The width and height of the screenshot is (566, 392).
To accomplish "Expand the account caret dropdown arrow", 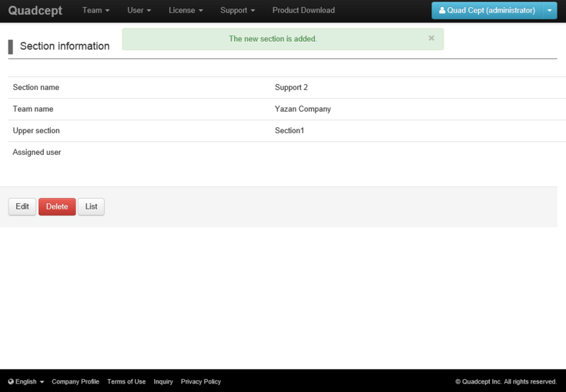I will (x=550, y=11).
